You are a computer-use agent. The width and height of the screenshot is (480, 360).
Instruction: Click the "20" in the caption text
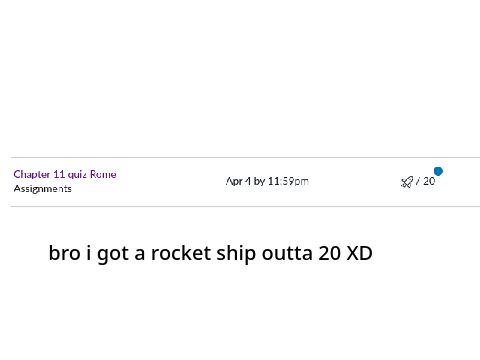click(330, 253)
